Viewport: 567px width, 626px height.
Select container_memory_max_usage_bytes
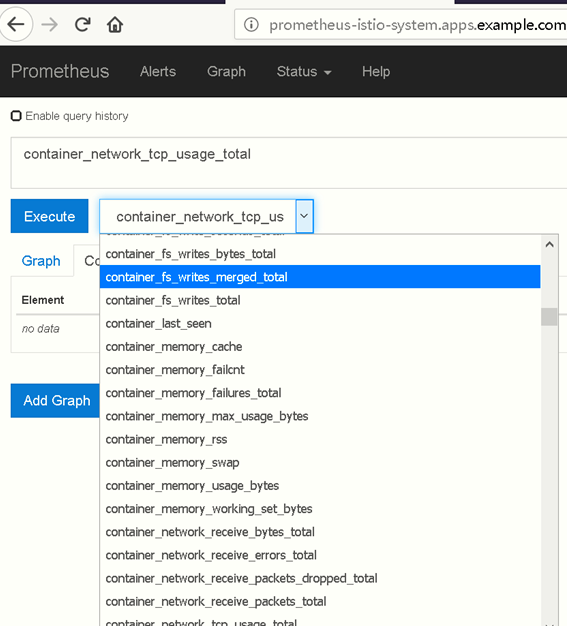[x=320, y=416]
